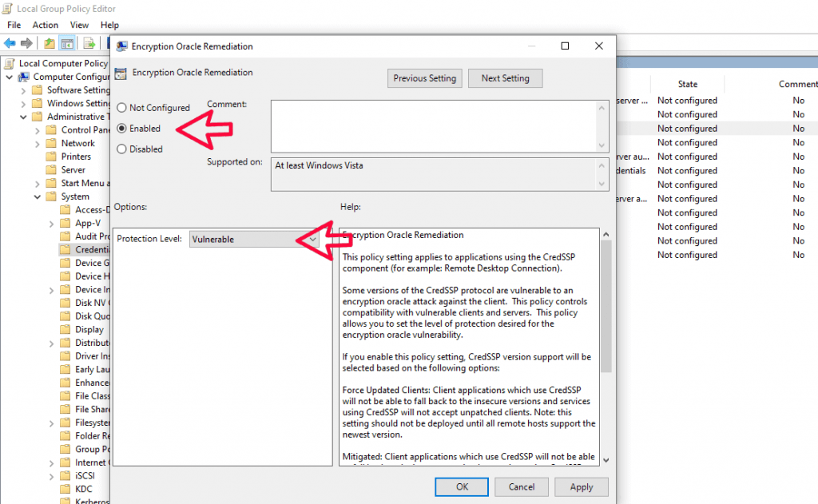Select the Enabled radio button
This screenshot has width=818, height=504.
(122, 128)
